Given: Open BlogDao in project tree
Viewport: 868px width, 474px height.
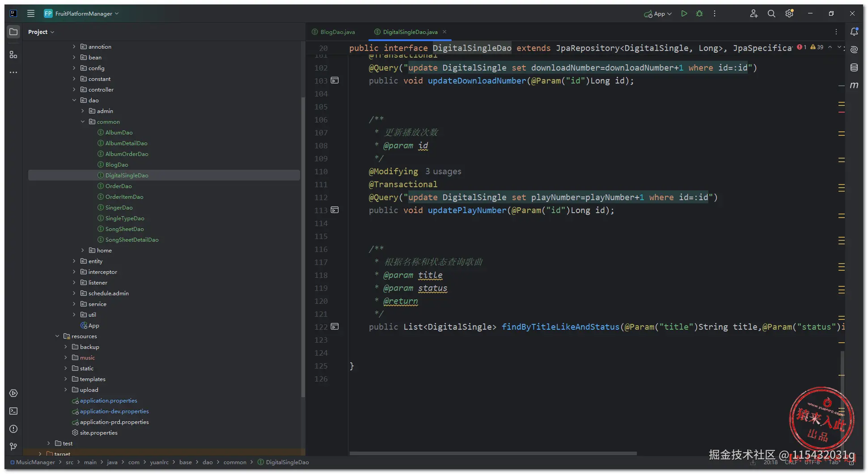Looking at the screenshot, I should point(117,164).
